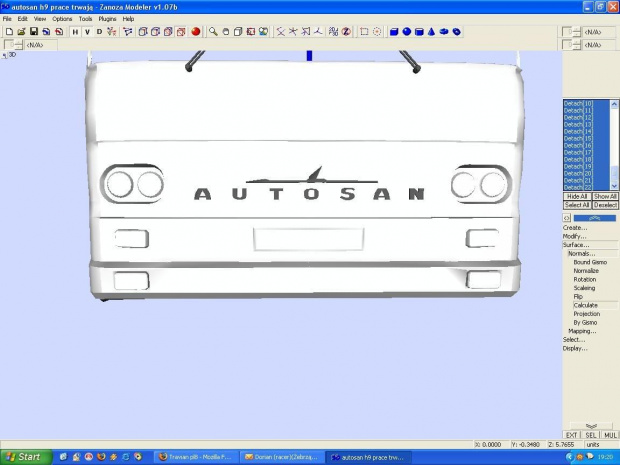The height and width of the screenshot is (465, 620).
Task: Open the Plugins menu
Action: click(107, 19)
